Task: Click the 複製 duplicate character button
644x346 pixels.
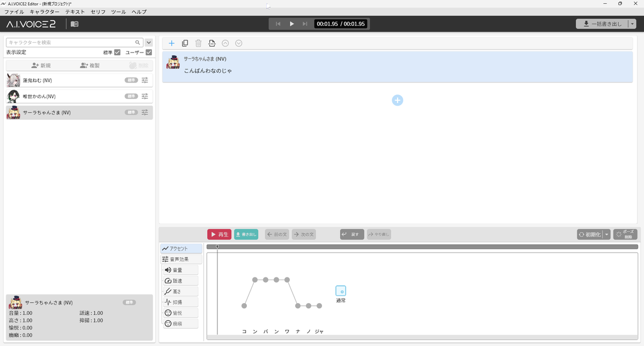Action: (x=90, y=65)
